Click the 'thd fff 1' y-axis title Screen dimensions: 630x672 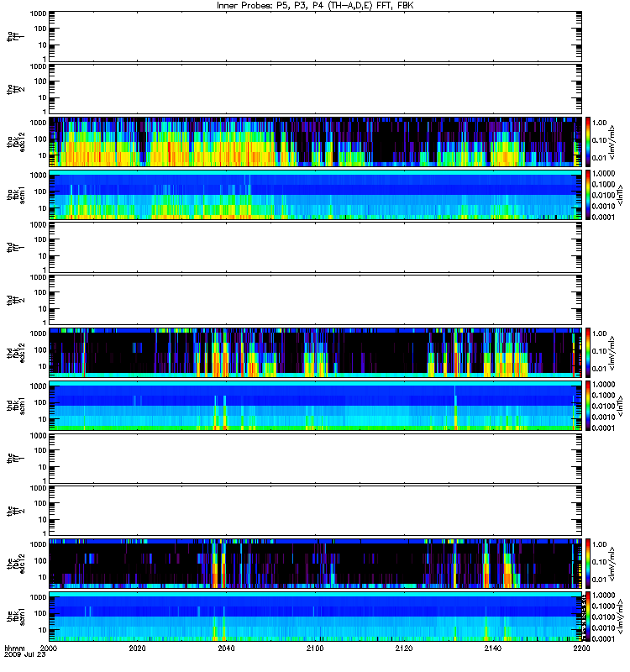(15, 247)
